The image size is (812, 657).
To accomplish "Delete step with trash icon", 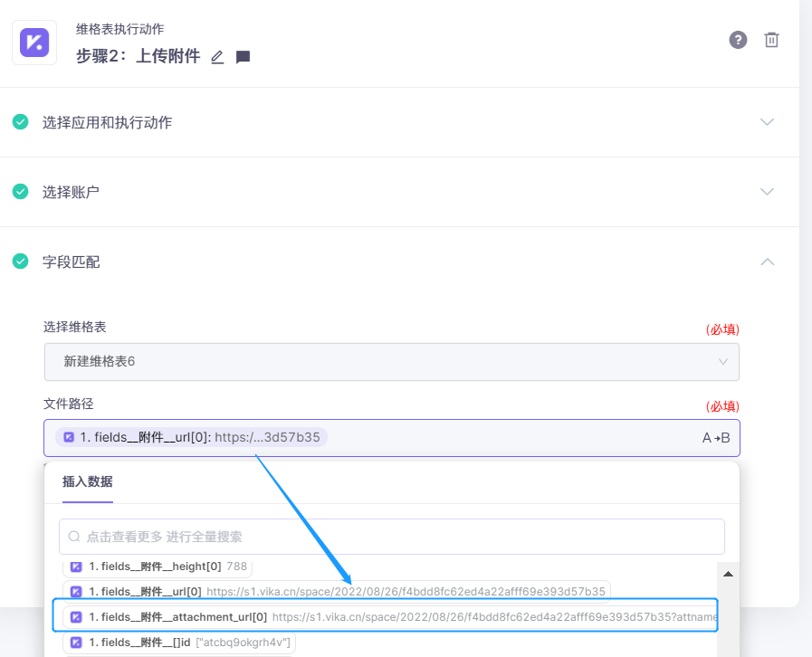I will 771,40.
